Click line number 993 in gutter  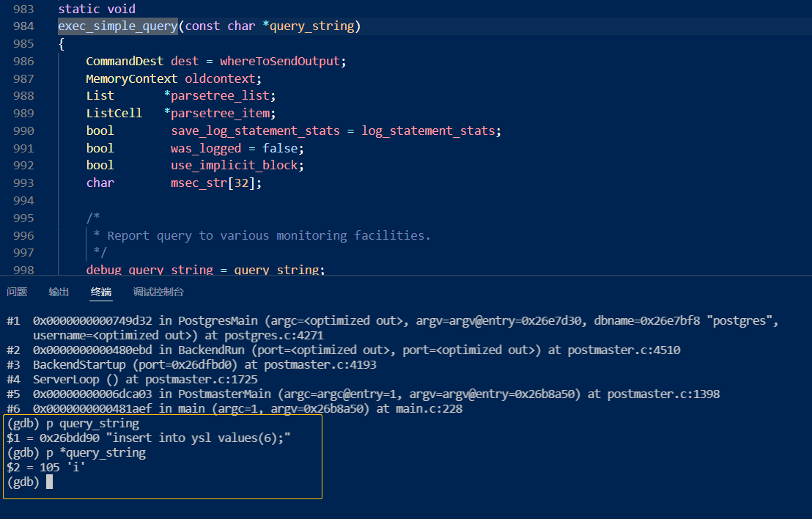23,183
